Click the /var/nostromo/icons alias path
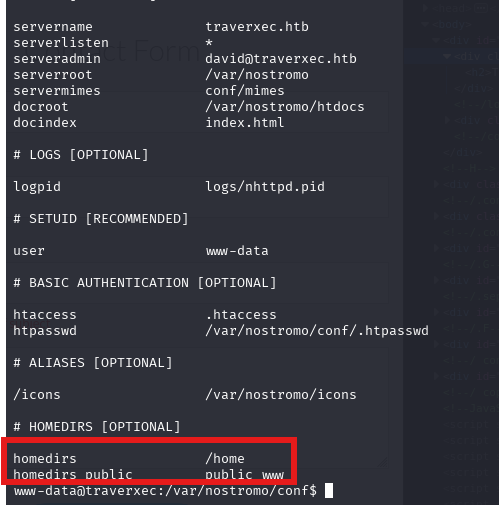The image size is (499, 505). (x=281, y=395)
